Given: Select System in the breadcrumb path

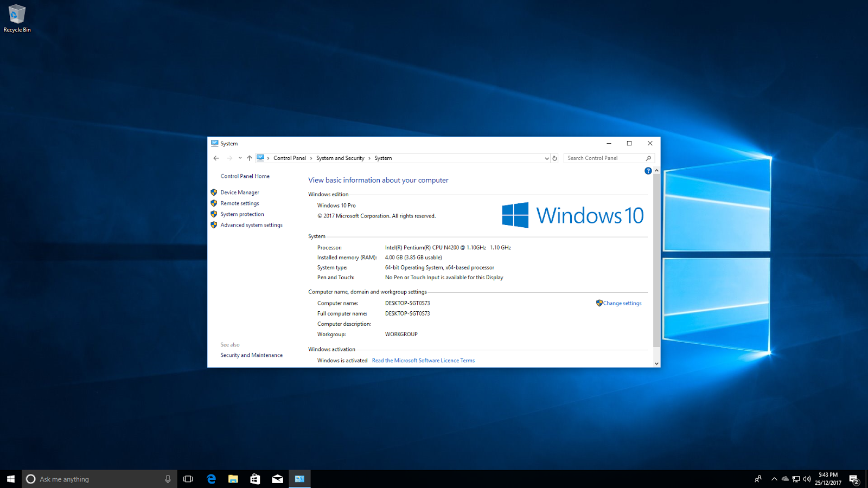Looking at the screenshot, I should (x=383, y=158).
